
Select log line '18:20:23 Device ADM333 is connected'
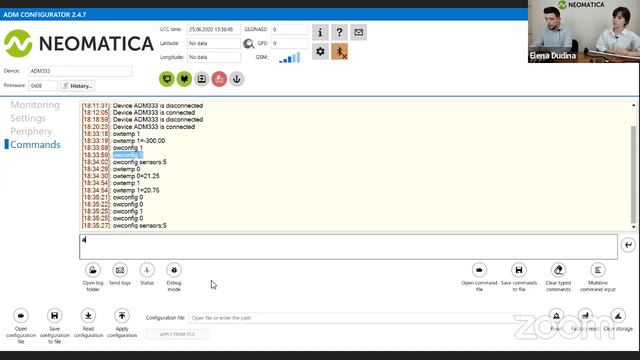pyautogui.click(x=138, y=127)
